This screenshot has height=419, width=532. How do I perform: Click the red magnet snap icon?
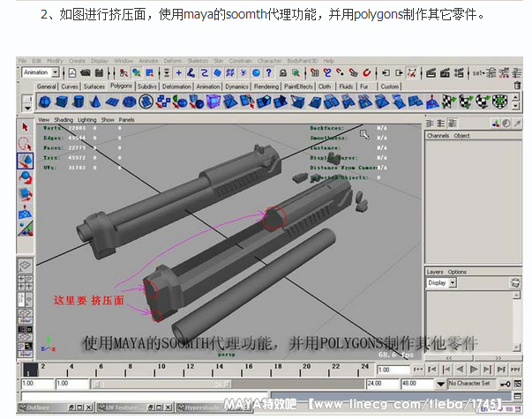point(366,72)
